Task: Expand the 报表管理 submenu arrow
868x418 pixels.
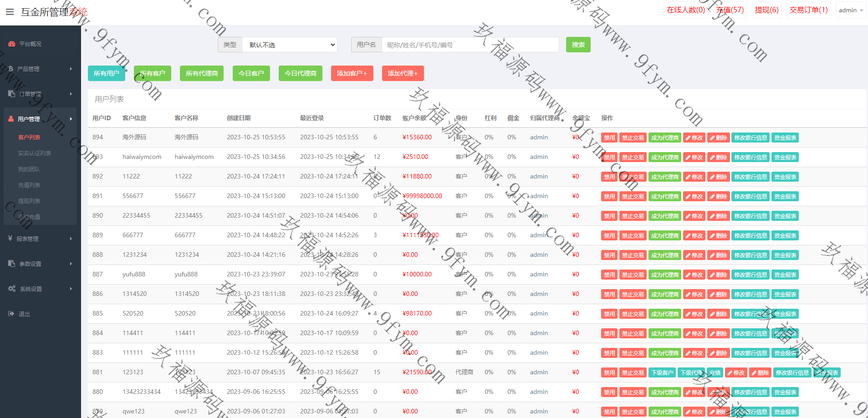Action: coord(71,239)
